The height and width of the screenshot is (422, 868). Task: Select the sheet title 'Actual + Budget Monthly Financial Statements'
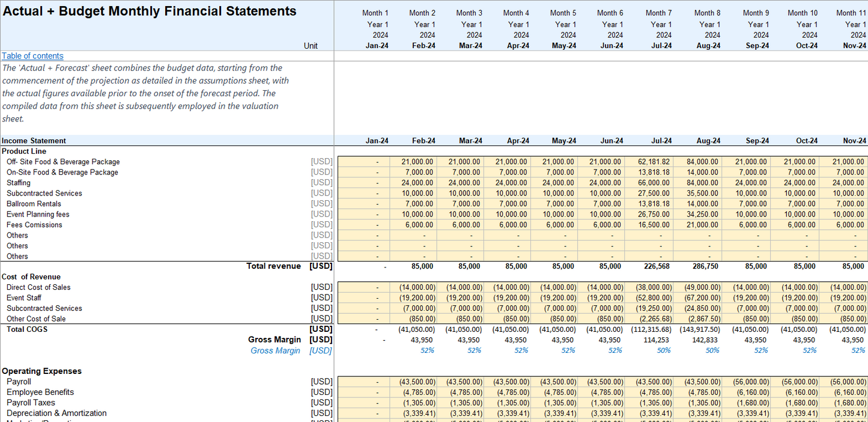[150, 11]
